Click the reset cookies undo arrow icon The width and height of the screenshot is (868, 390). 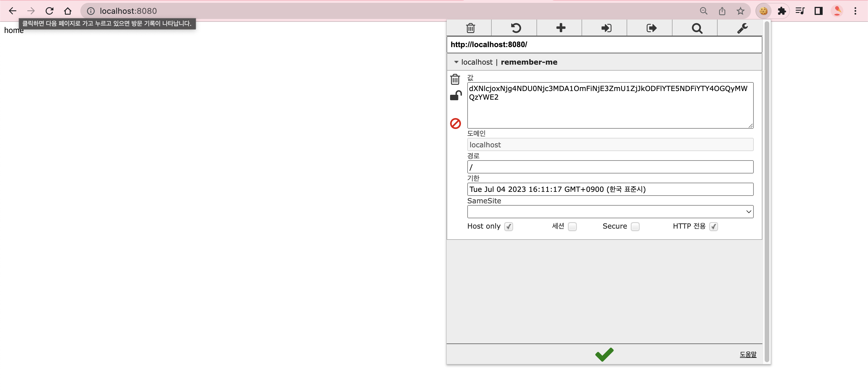(516, 28)
